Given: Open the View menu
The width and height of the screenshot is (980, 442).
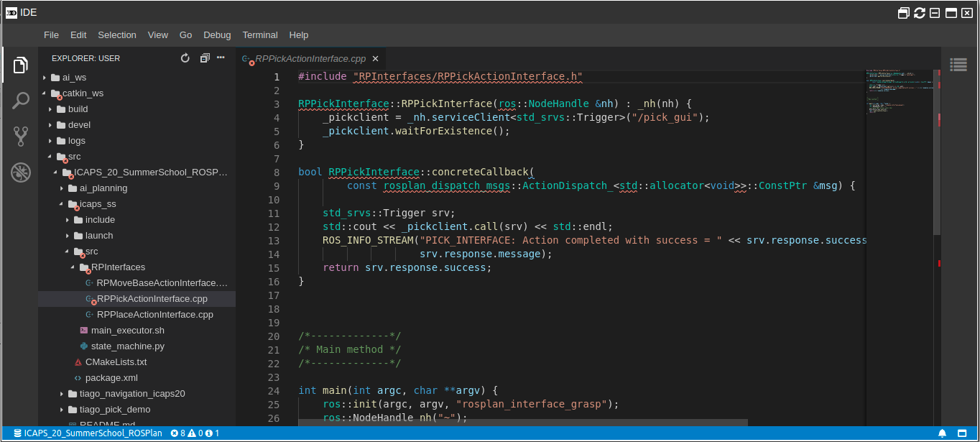Looking at the screenshot, I should pyautogui.click(x=158, y=34).
